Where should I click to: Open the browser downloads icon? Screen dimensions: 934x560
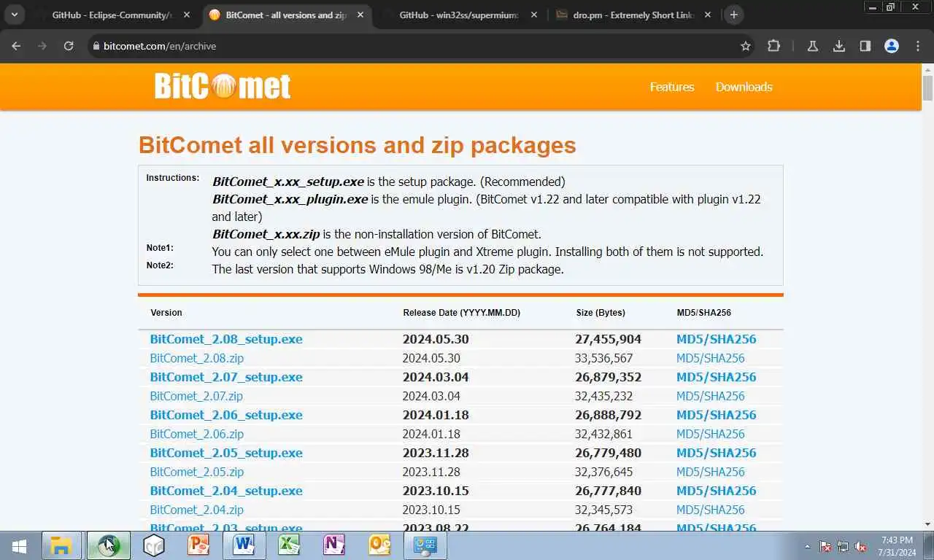pos(839,46)
